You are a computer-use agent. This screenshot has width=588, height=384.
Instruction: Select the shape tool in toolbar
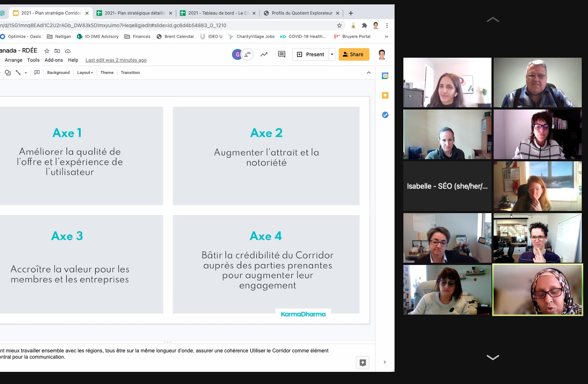pos(8,73)
